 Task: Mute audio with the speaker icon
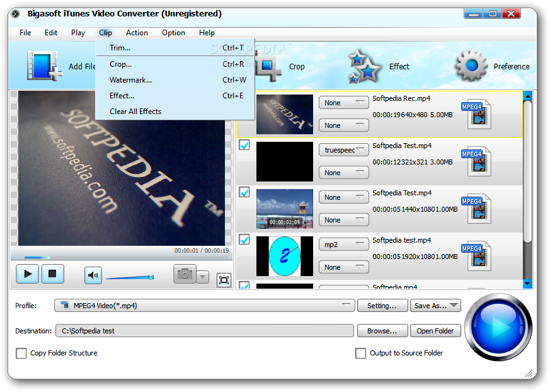(x=93, y=275)
